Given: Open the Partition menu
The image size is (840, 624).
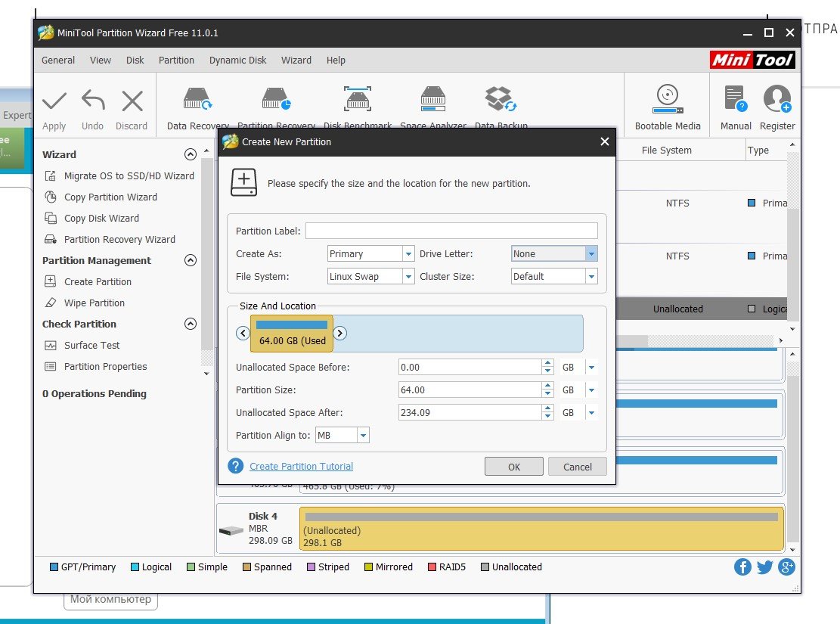Looking at the screenshot, I should [x=176, y=60].
